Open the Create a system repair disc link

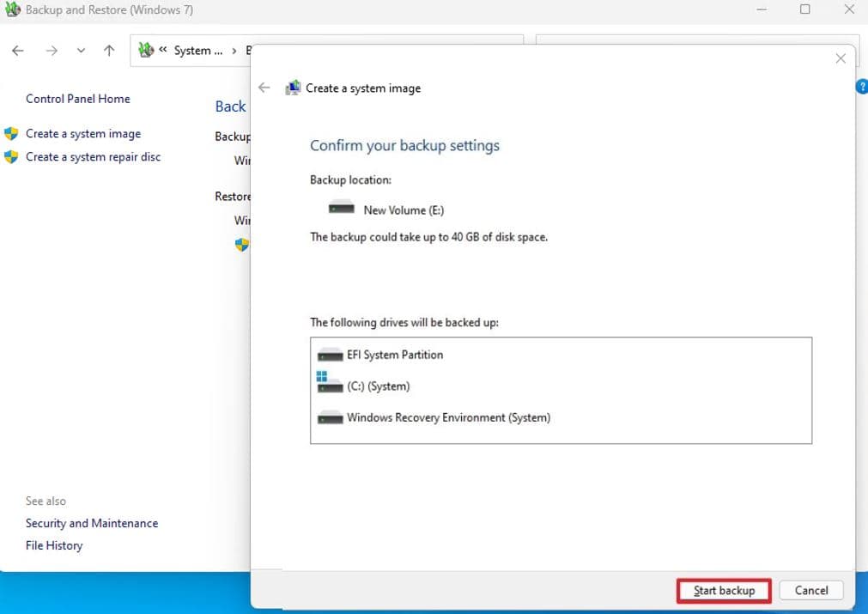coord(93,157)
